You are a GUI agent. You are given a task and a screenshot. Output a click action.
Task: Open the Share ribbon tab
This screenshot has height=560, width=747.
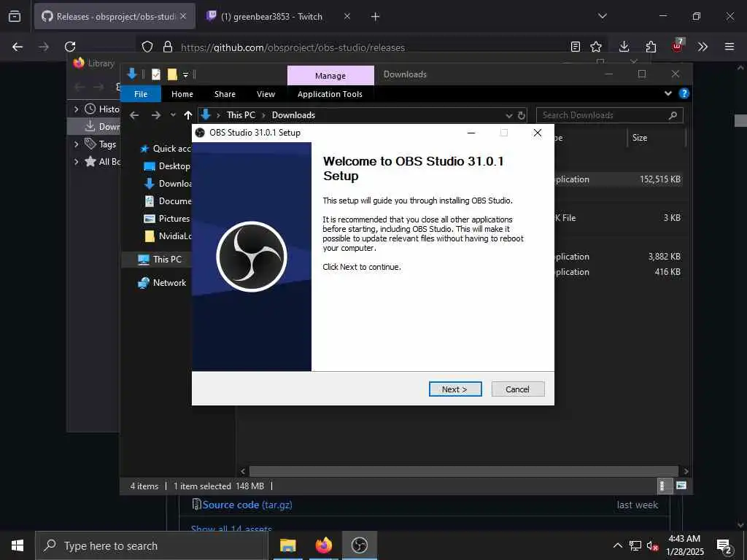click(x=225, y=94)
